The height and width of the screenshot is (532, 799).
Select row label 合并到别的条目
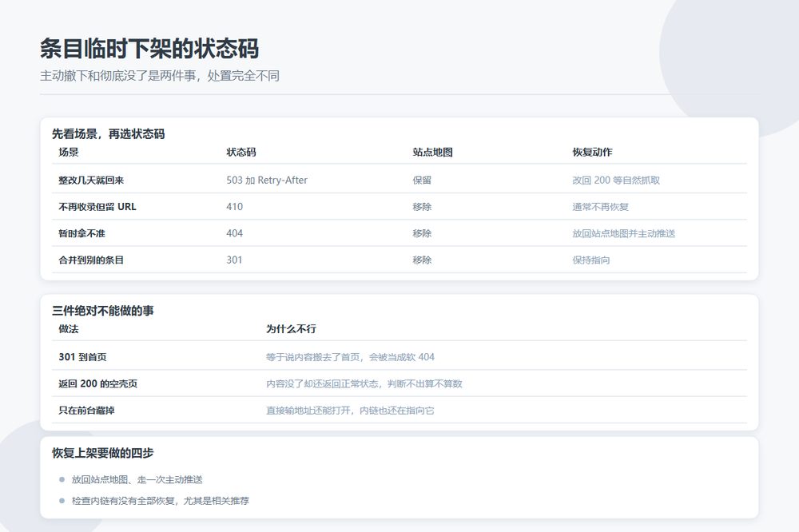point(91,260)
